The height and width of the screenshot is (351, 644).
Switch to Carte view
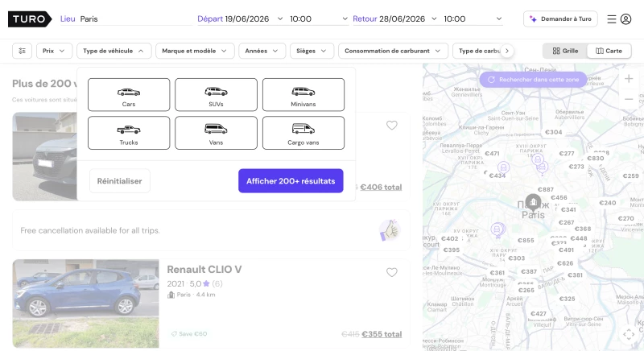(x=609, y=51)
